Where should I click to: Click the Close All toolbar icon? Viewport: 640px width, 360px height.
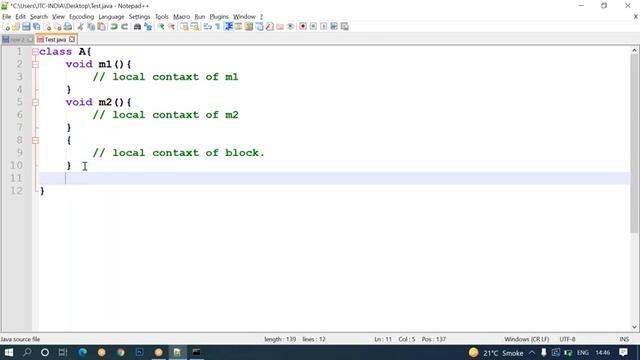[58, 27]
